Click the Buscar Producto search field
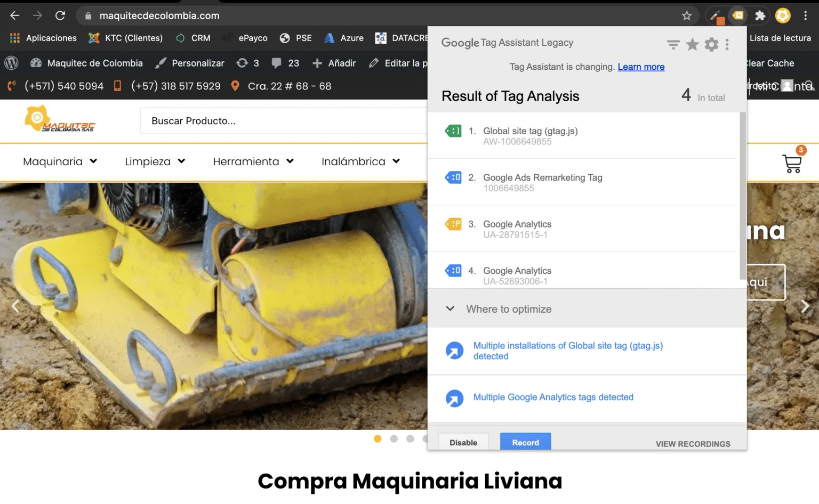Image resolution: width=819 pixels, height=504 pixels. (283, 121)
